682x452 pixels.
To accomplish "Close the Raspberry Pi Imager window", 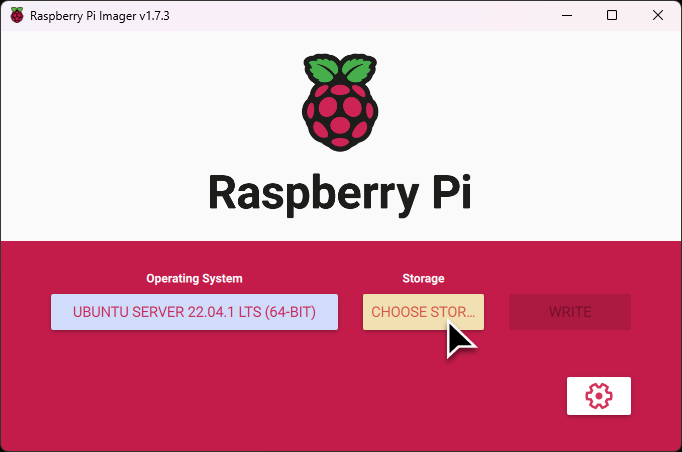I will tap(658, 16).
